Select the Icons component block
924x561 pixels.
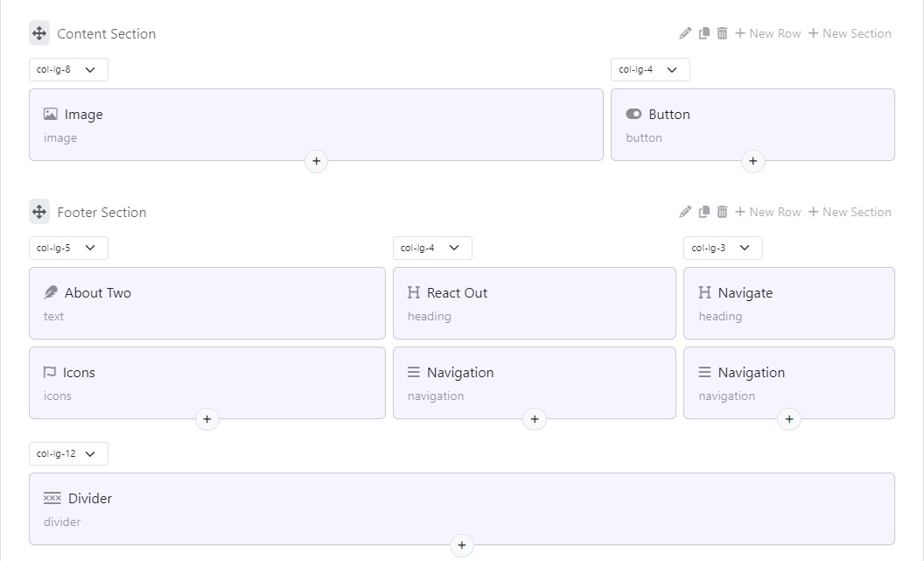(206, 383)
